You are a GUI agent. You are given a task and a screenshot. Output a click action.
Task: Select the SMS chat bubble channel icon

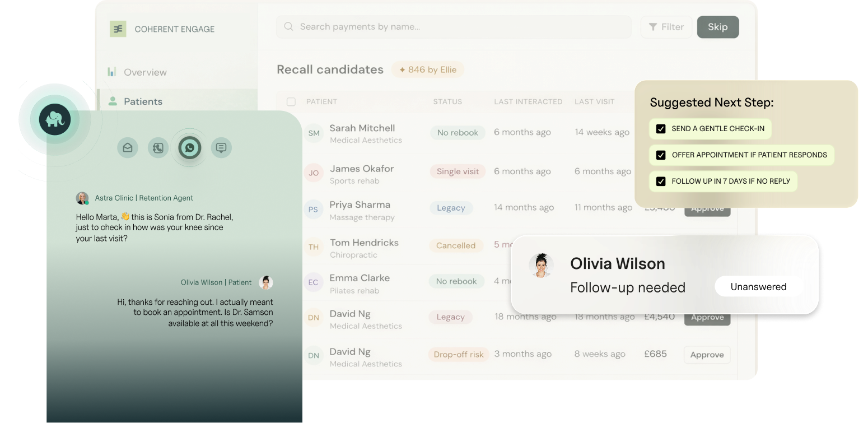221,147
